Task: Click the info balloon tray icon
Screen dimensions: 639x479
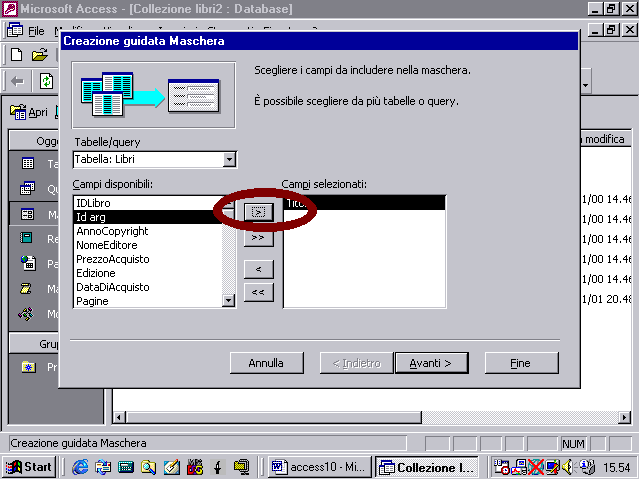Action: pyautogui.click(x=586, y=467)
